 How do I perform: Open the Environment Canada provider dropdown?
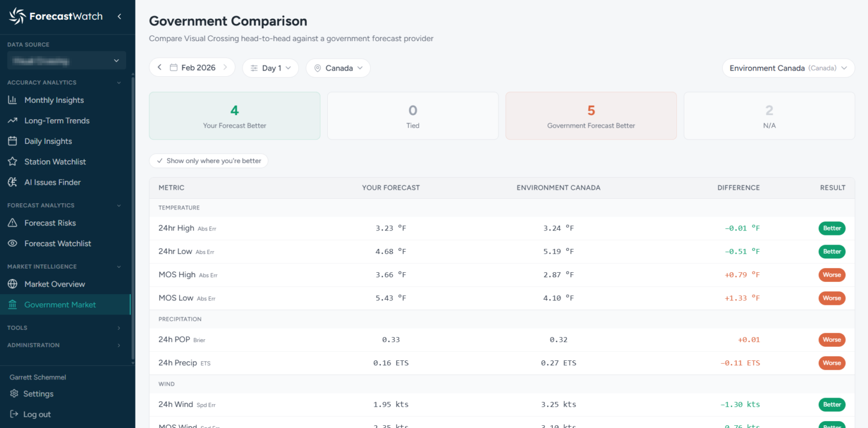coord(788,68)
